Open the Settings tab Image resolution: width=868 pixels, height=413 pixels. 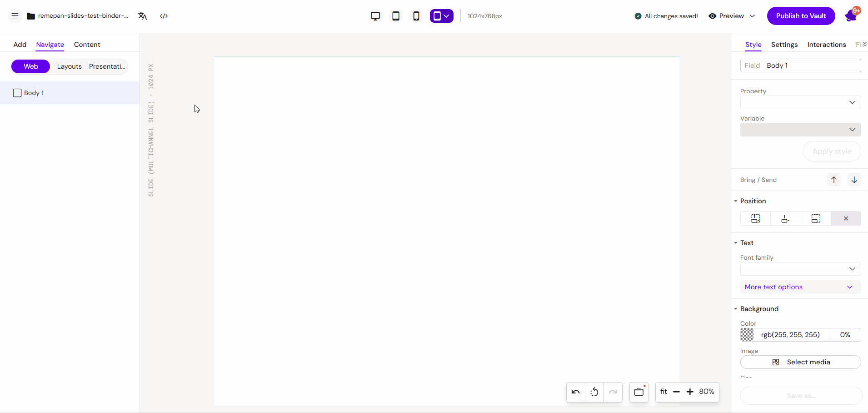click(x=784, y=45)
